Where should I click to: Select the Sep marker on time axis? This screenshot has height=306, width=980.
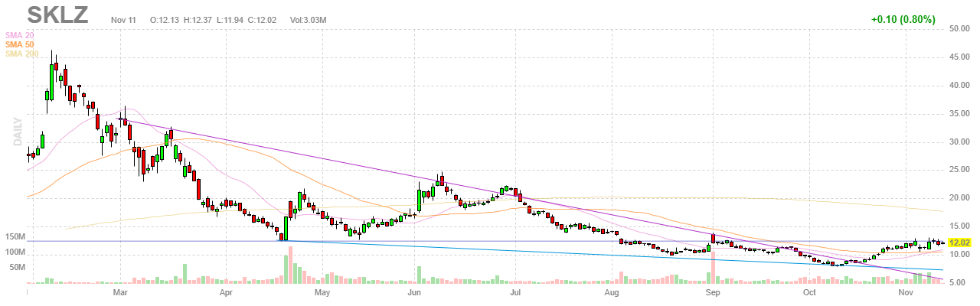tap(713, 292)
